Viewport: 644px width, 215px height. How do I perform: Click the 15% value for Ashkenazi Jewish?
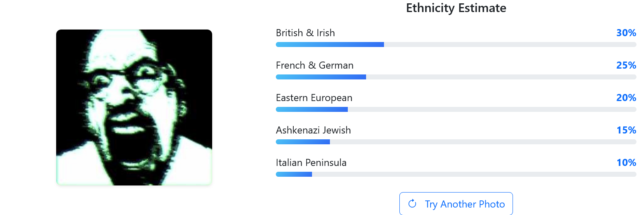tap(626, 130)
